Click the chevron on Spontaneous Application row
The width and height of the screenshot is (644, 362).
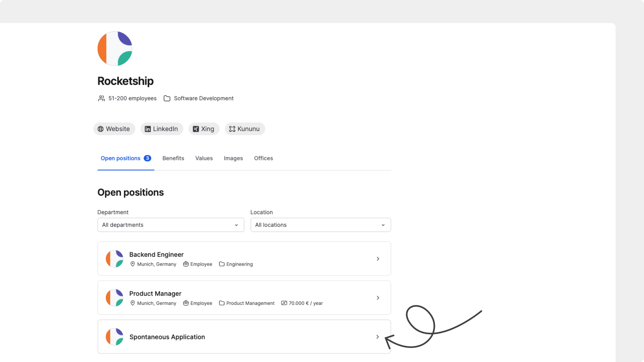pyautogui.click(x=378, y=337)
